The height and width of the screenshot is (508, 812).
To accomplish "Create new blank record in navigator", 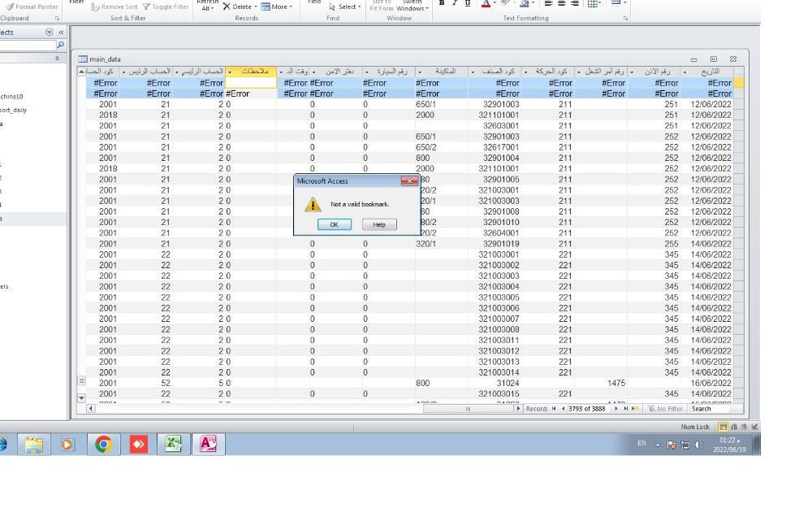I will coord(636,409).
